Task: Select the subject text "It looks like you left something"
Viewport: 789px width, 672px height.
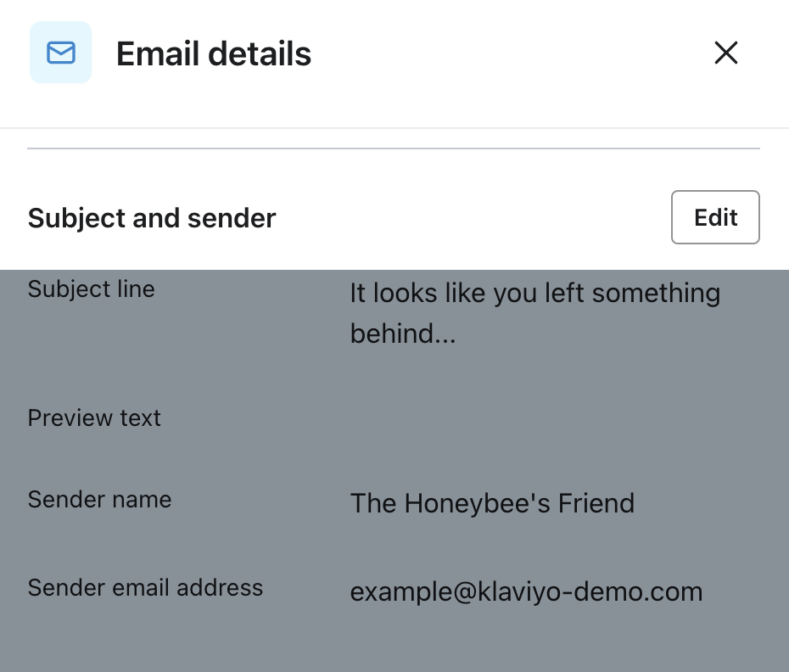Action: click(x=534, y=294)
